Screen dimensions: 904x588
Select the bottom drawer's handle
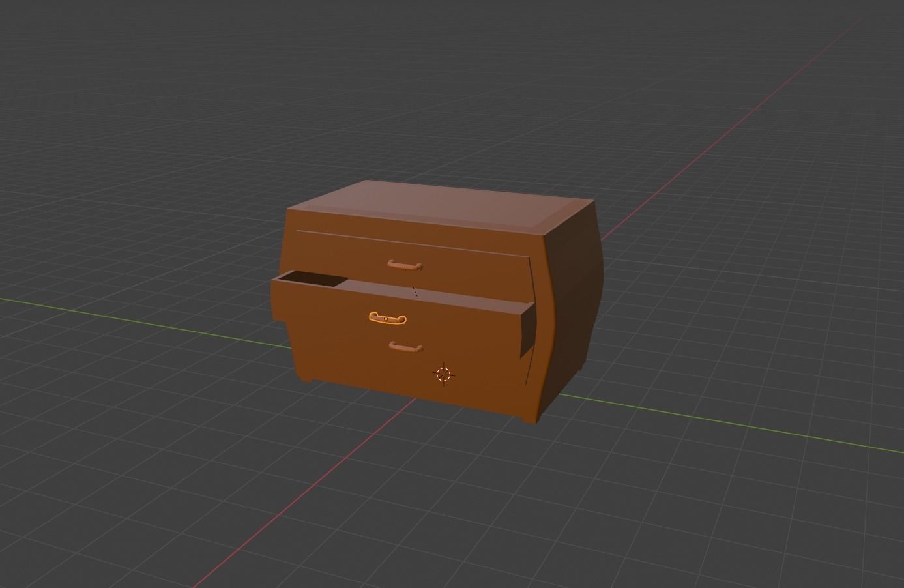coord(405,347)
